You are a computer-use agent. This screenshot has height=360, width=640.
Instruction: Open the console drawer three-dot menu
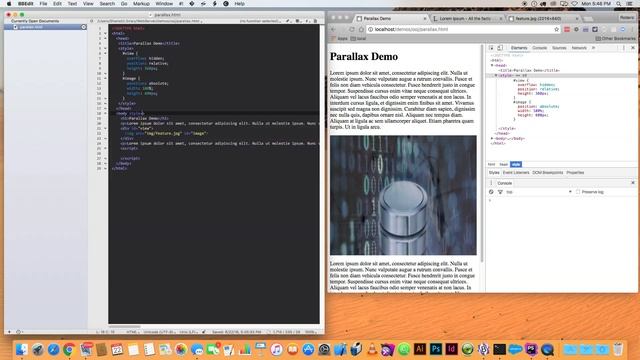click(491, 183)
